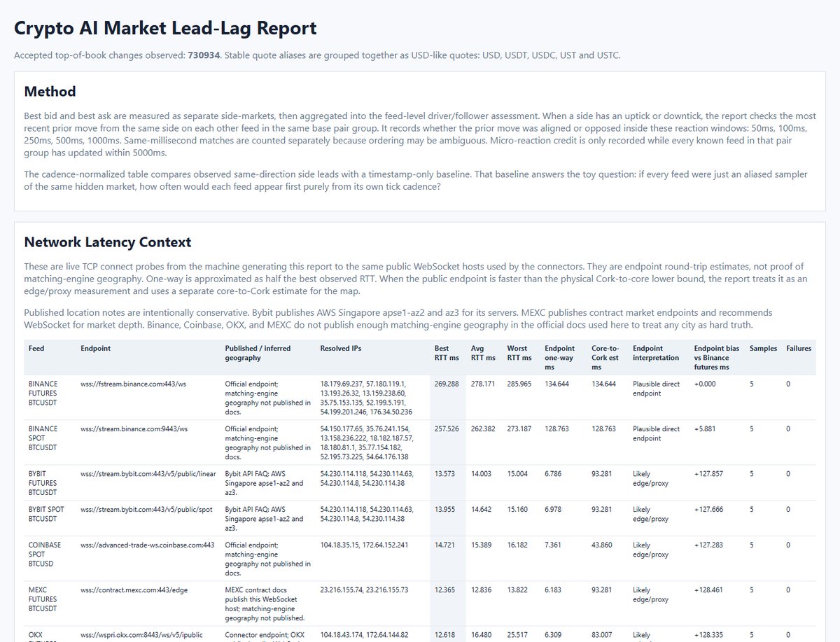
Task: Select Avg RTT value 278.171
Action: (483, 384)
